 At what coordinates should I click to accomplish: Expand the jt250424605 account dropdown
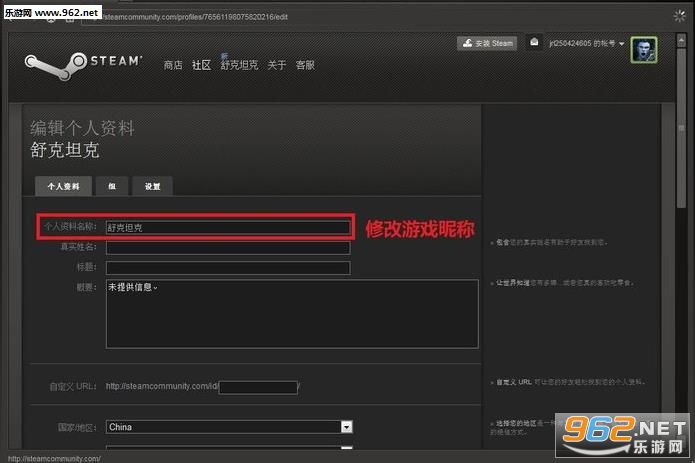[586, 43]
